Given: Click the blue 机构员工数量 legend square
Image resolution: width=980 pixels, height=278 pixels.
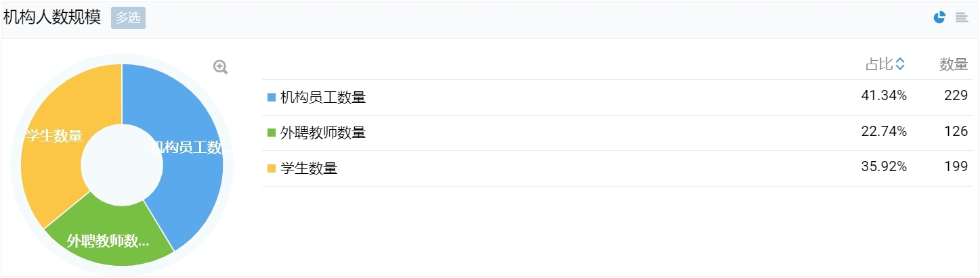Looking at the screenshot, I should pos(272,97).
